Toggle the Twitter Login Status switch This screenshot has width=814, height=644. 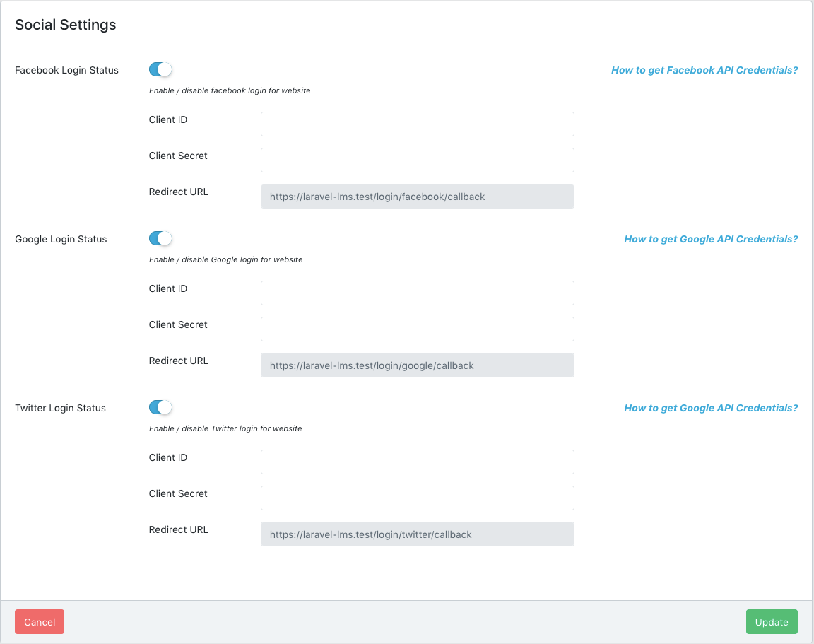(x=160, y=407)
